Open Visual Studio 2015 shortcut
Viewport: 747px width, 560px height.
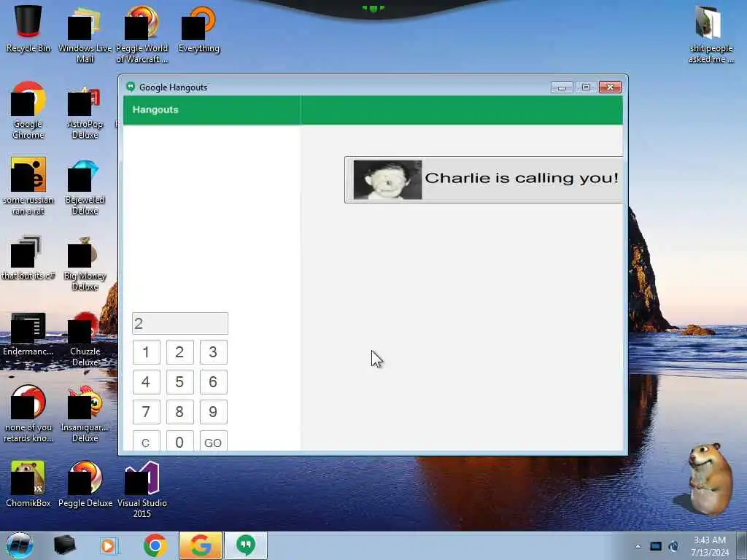click(x=142, y=489)
